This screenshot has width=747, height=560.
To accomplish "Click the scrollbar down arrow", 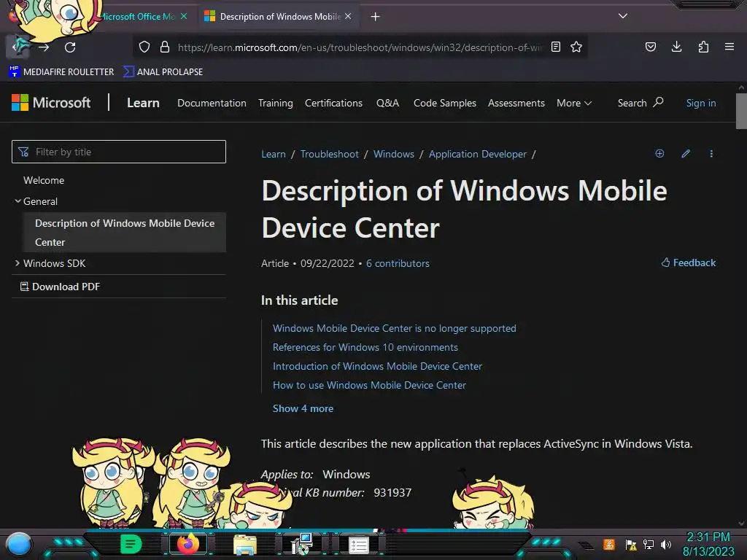I will 741,524.
